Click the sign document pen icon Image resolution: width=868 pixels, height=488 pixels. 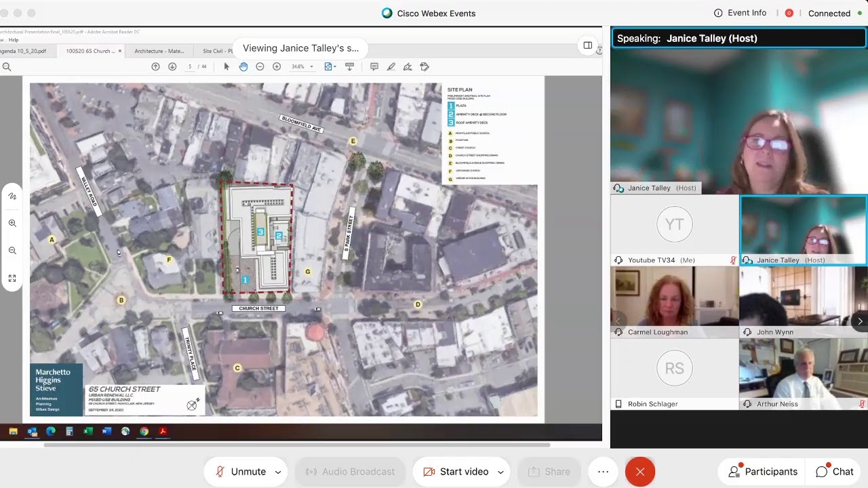pyautogui.click(x=408, y=66)
